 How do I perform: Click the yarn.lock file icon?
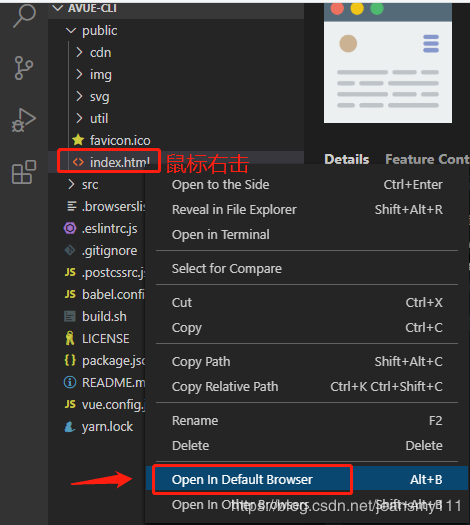[x=70, y=427]
